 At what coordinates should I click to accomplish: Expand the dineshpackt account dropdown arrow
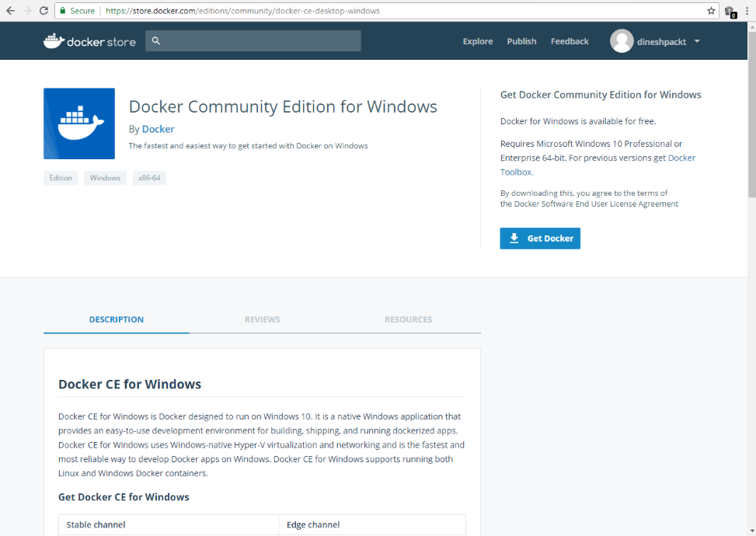[697, 41]
